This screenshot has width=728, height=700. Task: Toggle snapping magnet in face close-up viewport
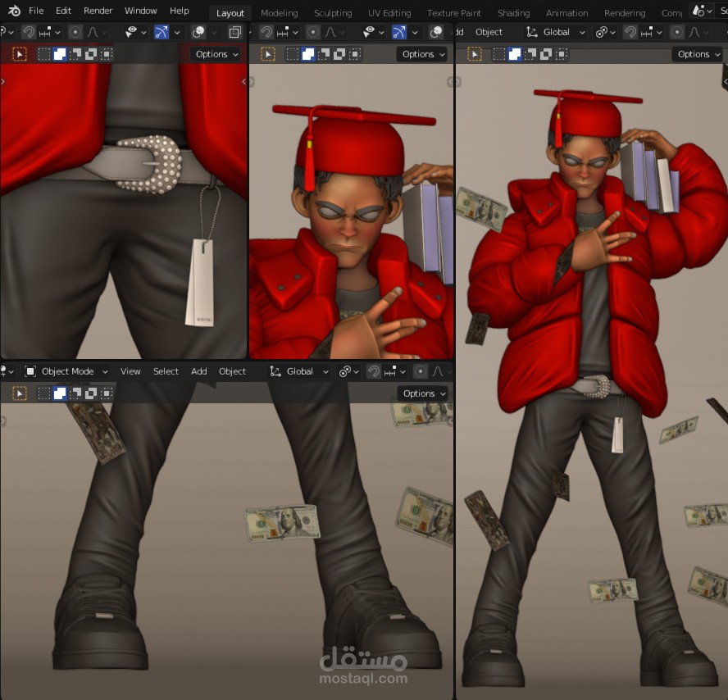[x=266, y=32]
